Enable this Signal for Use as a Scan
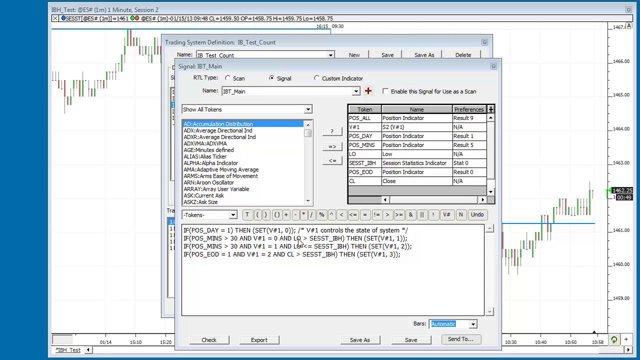 385,91
